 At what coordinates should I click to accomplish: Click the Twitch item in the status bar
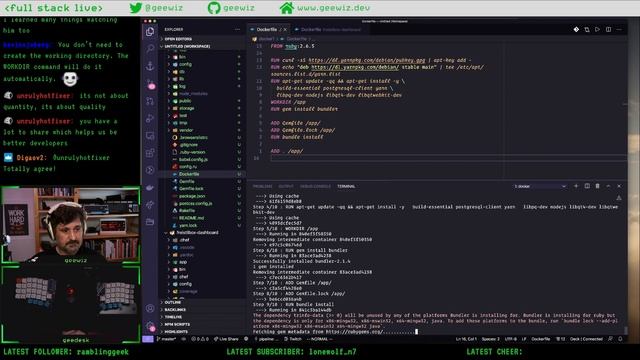pos(293,339)
